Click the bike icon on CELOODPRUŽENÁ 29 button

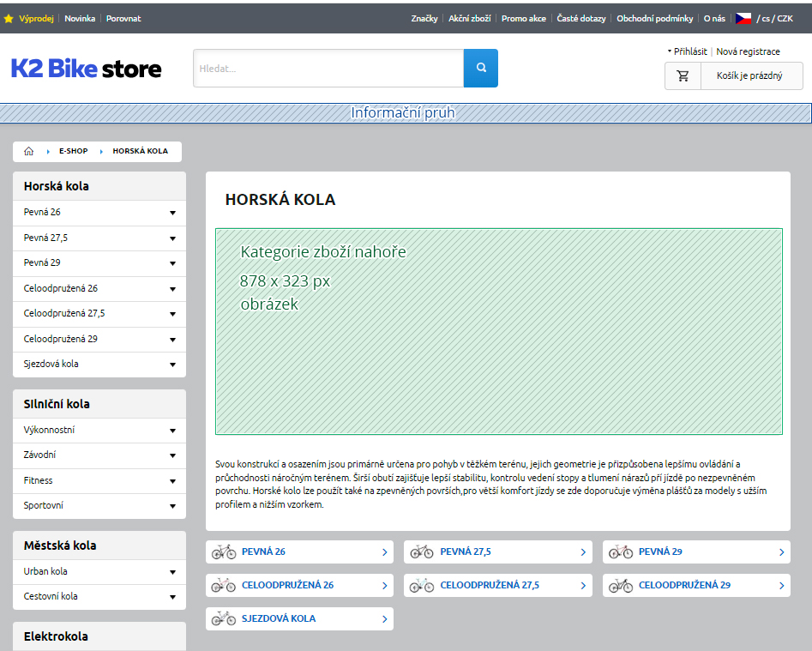(x=620, y=585)
